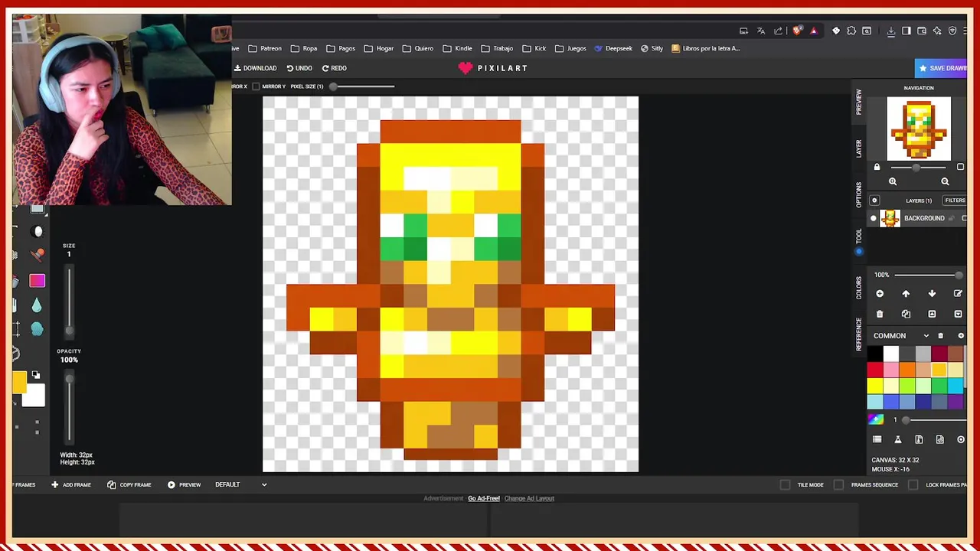Move layer up arrow

coord(906,294)
